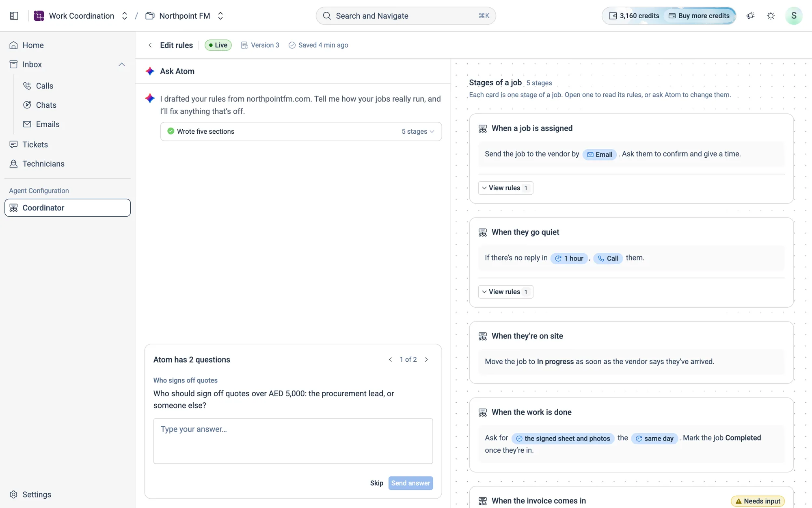Click the Type your answer field

pyautogui.click(x=293, y=441)
